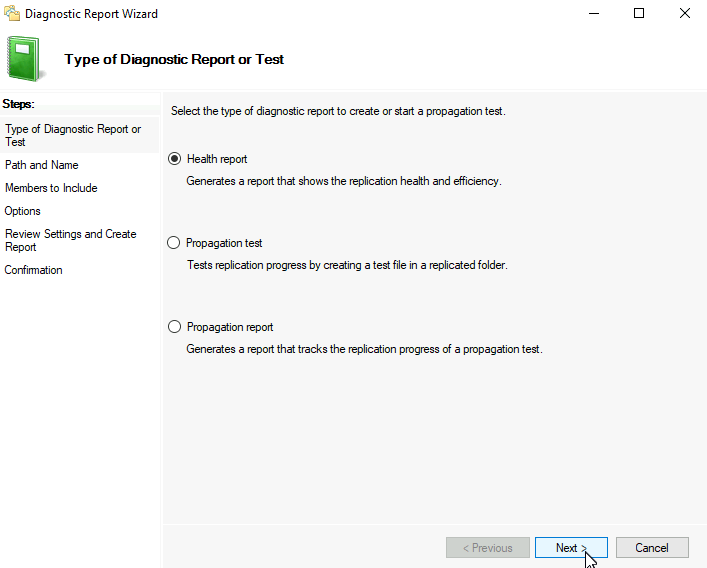The image size is (707, 568).
Task: Go to the Path and Name step
Action: pos(41,165)
